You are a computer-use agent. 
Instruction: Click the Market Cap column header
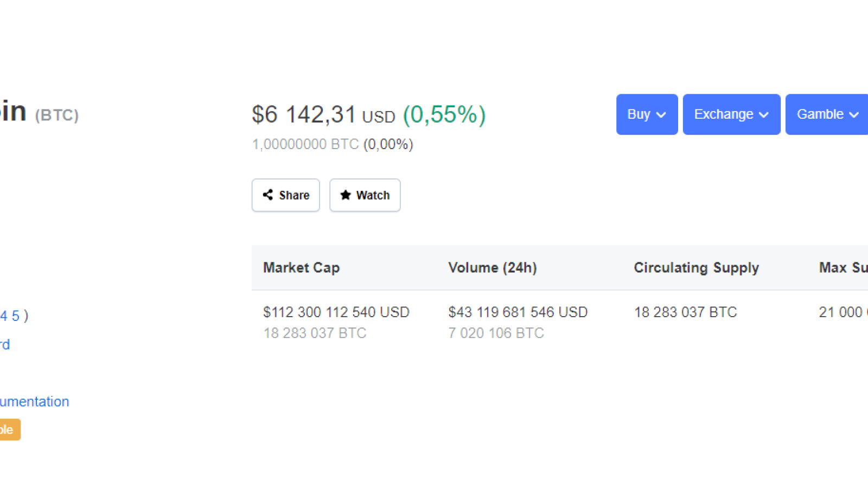coord(302,268)
